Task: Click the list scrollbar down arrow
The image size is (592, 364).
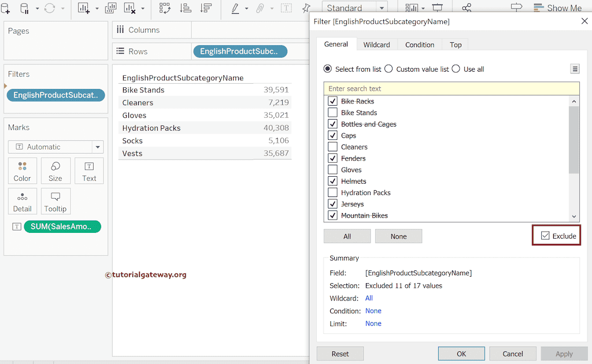Action: click(574, 217)
